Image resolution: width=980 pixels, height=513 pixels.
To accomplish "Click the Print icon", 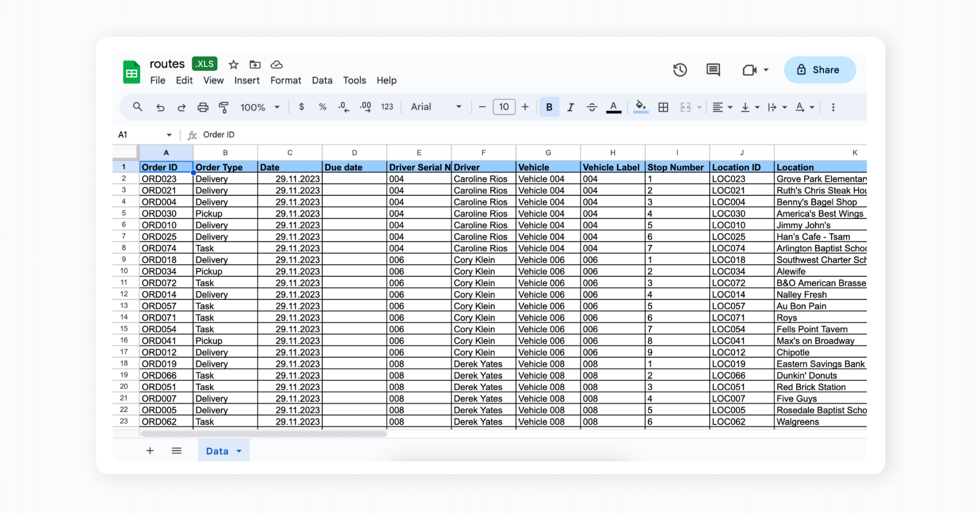I will (203, 107).
